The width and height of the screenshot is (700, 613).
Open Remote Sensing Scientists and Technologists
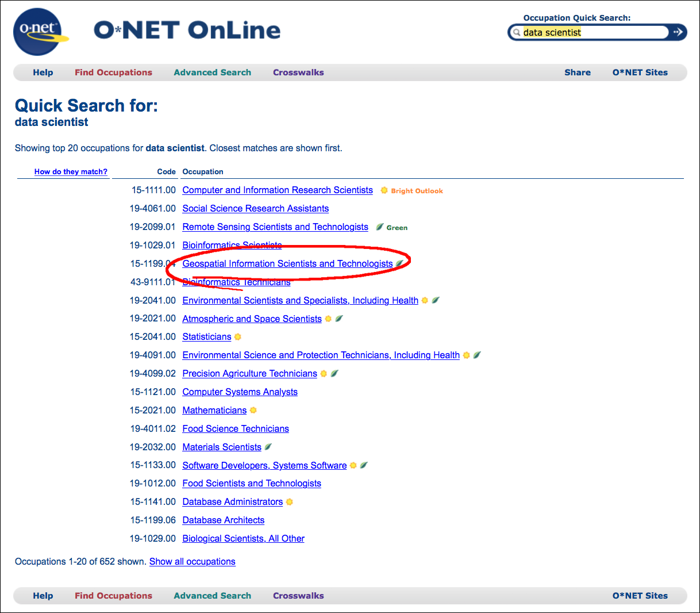pos(275,227)
